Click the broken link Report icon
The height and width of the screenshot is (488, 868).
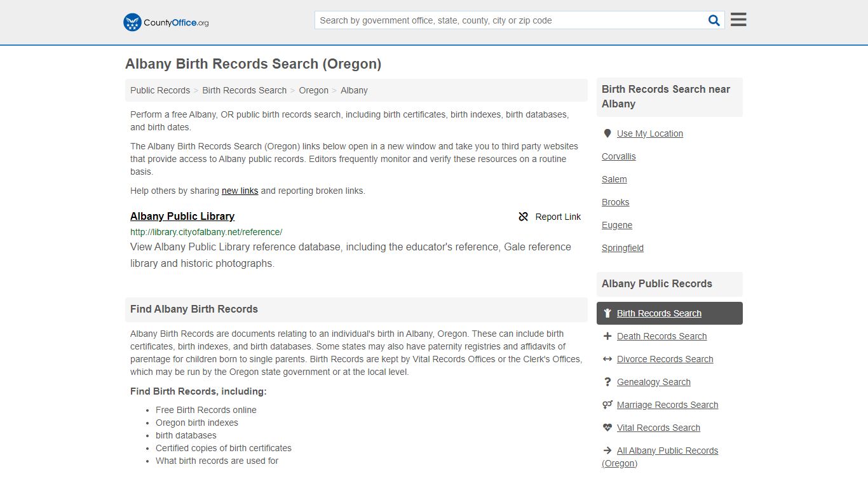tap(524, 217)
